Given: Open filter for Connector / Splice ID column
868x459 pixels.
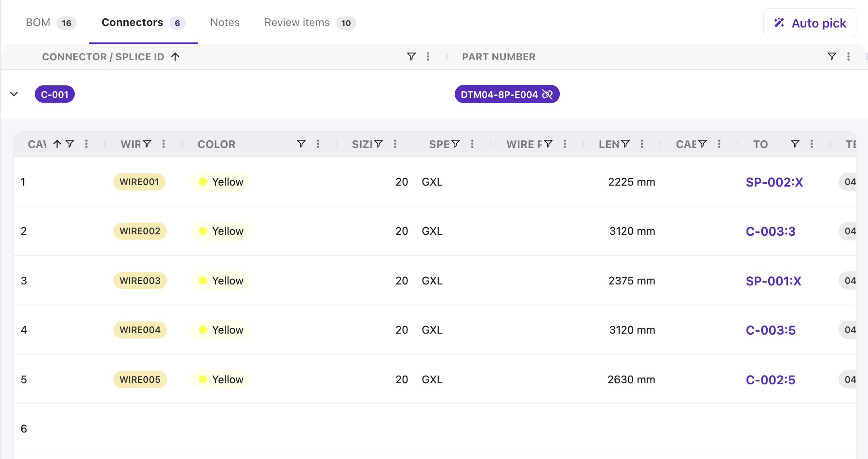Looking at the screenshot, I should [x=411, y=56].
